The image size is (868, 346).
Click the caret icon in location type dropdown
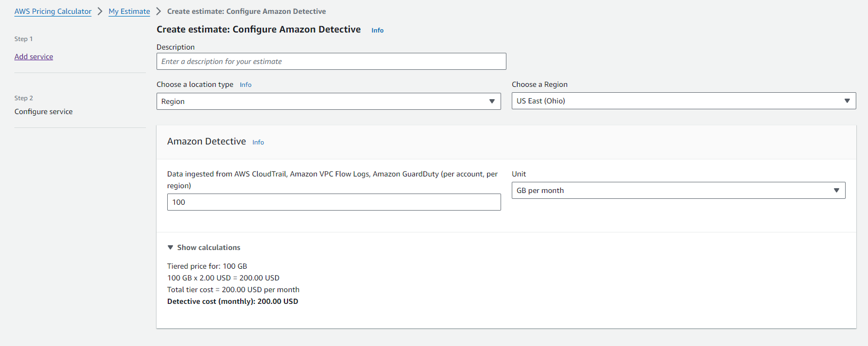pos(492,101)
